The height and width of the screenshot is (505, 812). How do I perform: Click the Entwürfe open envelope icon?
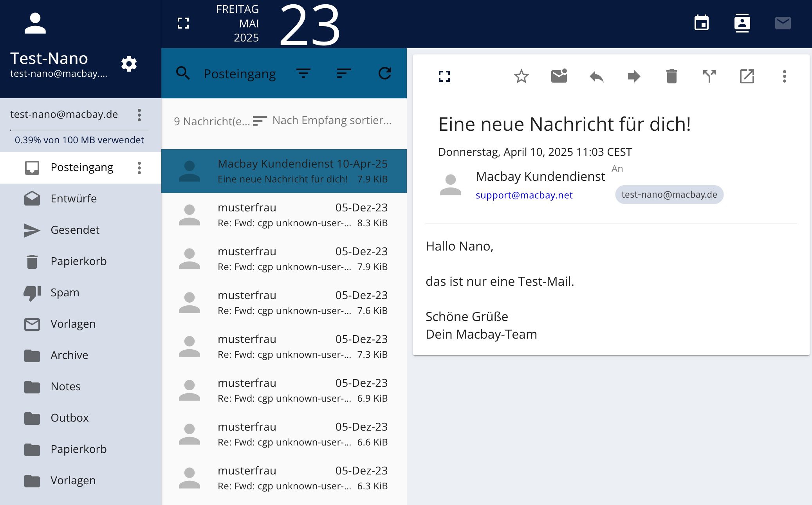[x=32, y=199]
